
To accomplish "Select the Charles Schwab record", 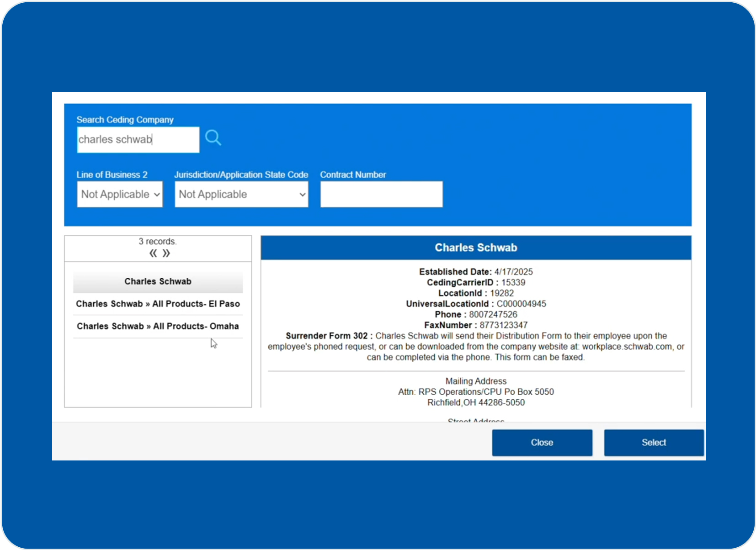I will click(158, 281).
